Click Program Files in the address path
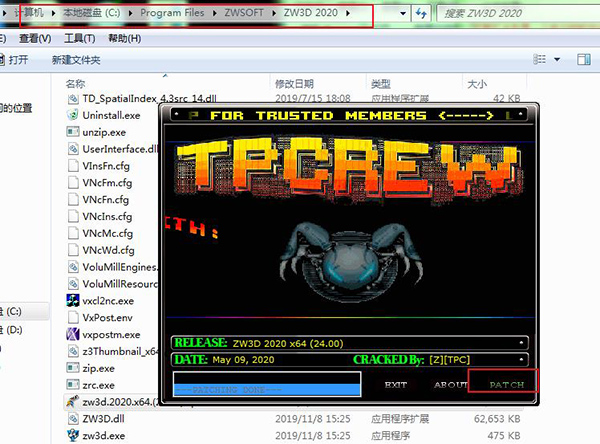The image size is (600, 444). [x=172, y=13]
